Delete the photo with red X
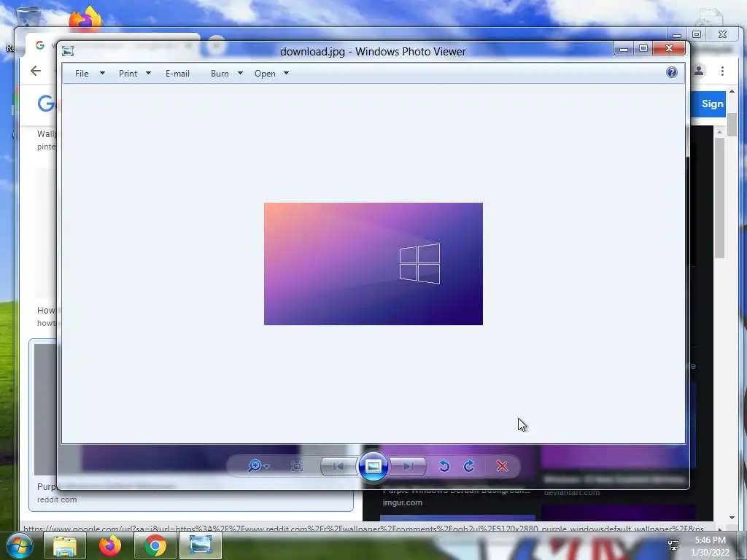 click(502, 466)
